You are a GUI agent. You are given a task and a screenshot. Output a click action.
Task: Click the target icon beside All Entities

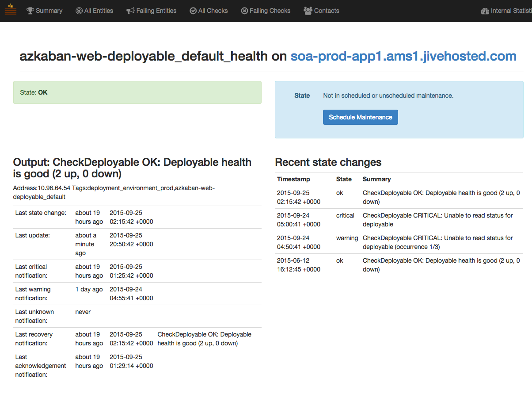(79, 11)
